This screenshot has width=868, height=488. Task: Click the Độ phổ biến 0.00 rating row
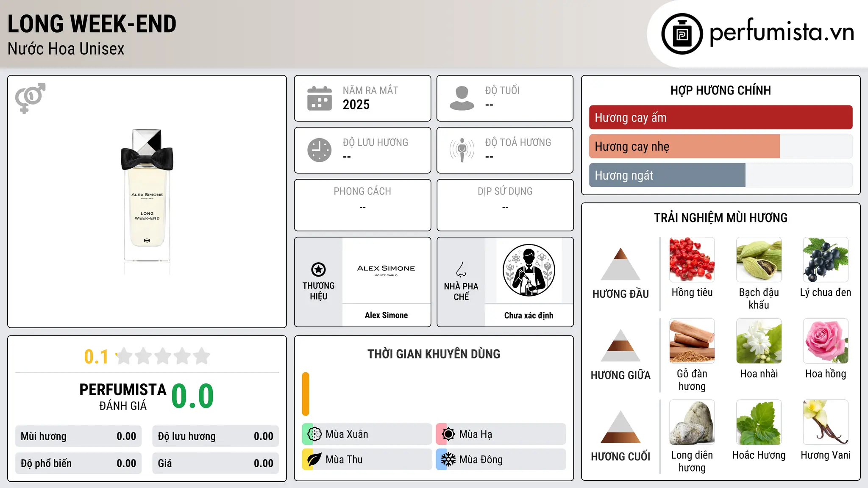tap(78, 463)
